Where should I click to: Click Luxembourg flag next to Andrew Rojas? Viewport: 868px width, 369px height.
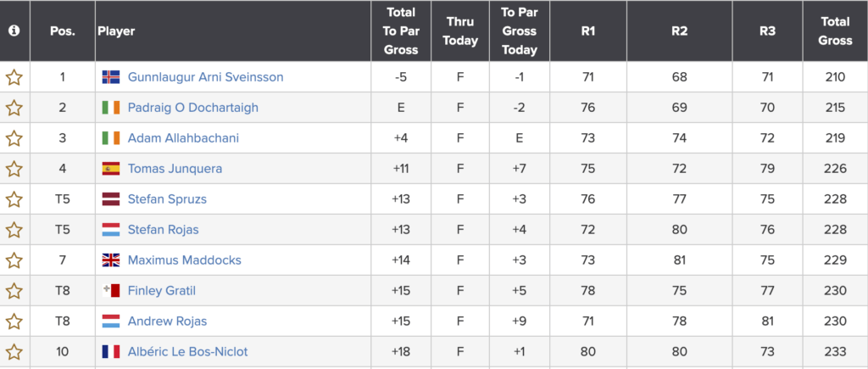(x=110, y=321)
